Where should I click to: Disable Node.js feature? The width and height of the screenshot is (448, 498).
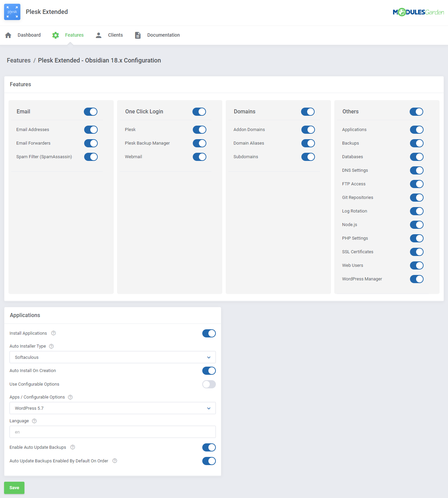[417, 225]
